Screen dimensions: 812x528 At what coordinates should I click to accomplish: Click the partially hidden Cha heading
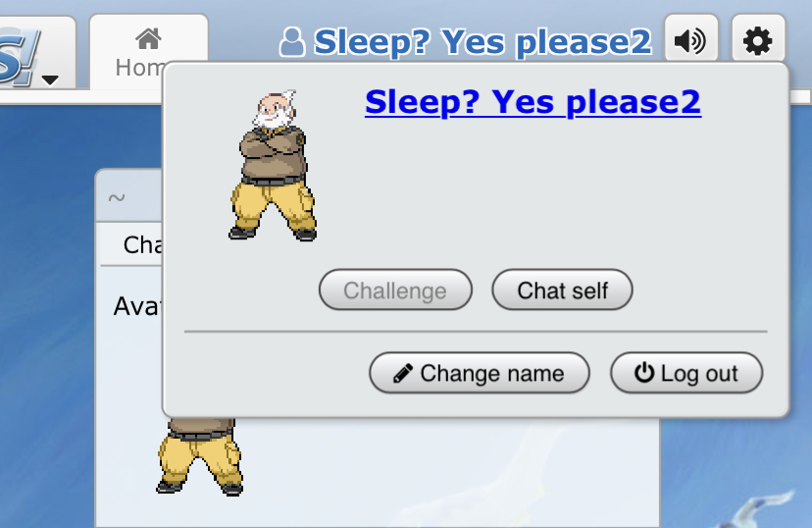pos(142,244)
